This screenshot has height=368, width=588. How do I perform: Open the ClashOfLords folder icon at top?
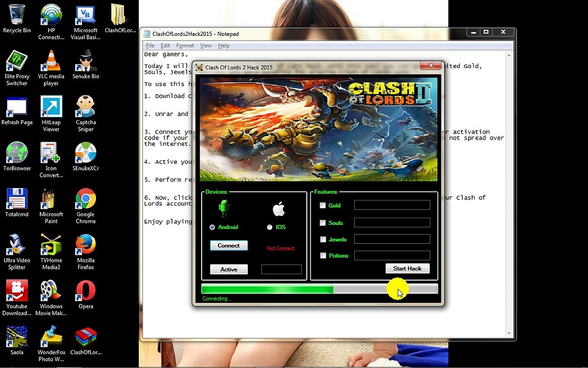click(120, 19)
